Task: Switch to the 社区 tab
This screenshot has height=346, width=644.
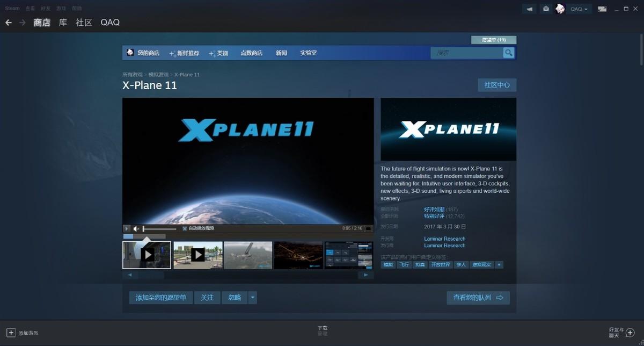Action: pos(84,23)
